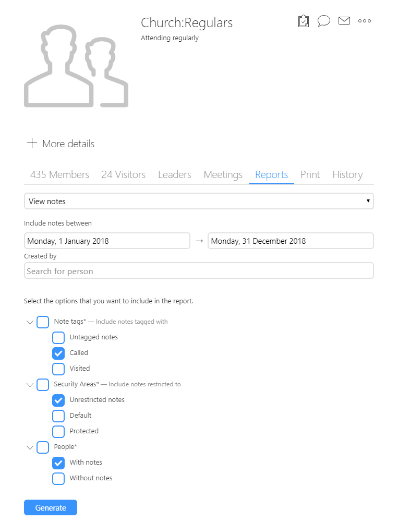
Task: Click the group avatar silhouette image
Action: coord(76,66)
